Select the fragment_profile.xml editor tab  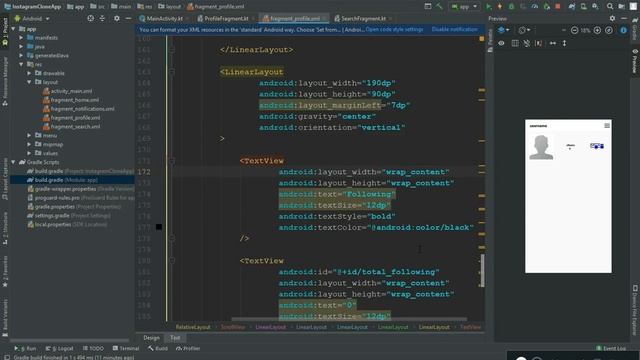[x=294, y=18]
